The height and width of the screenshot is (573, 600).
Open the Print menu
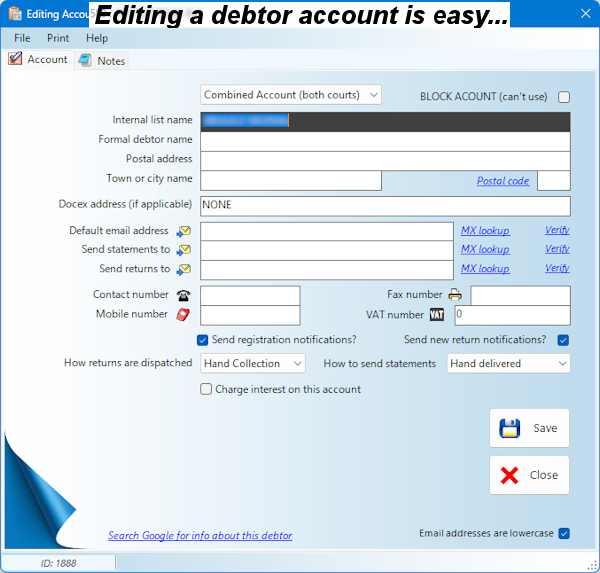point(58,38)
